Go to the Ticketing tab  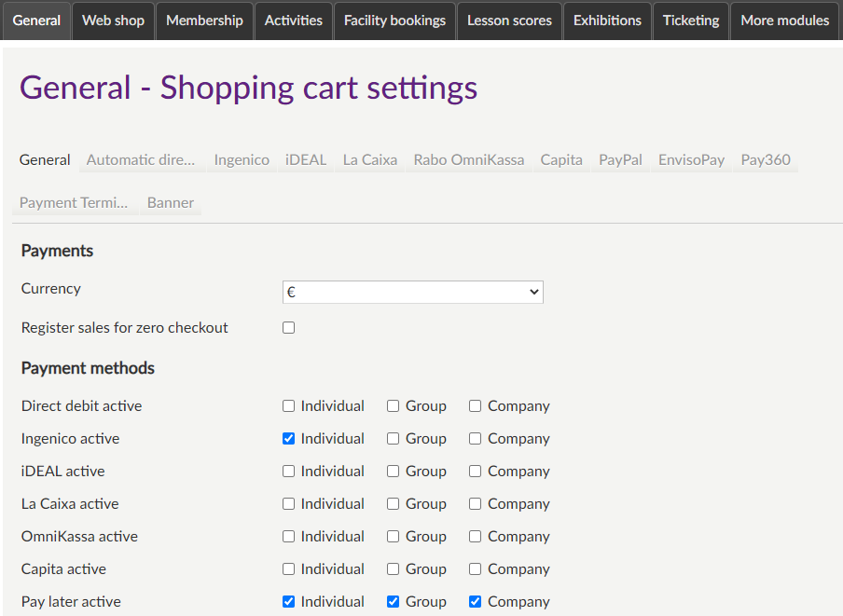pyautogui.click(x=691, y=21)
